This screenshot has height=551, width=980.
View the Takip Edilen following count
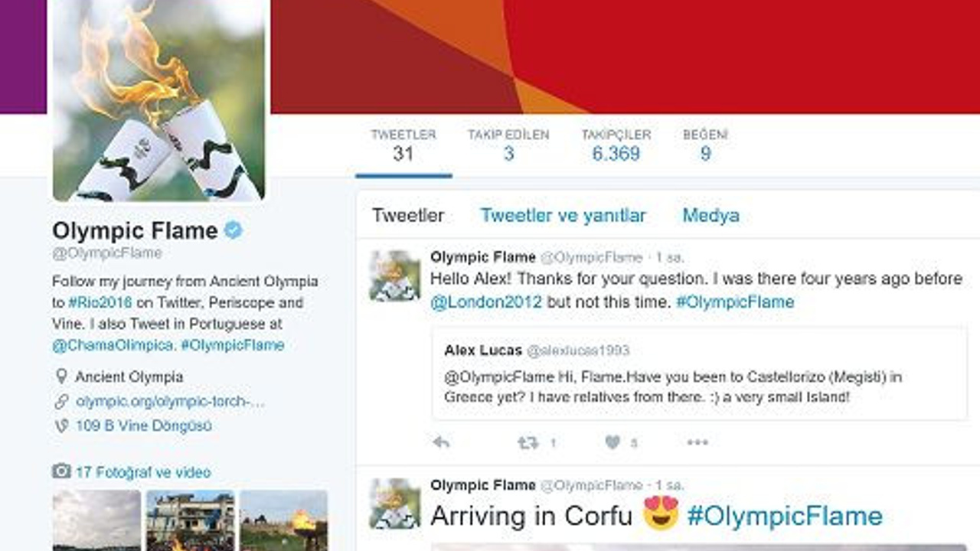pyautogui.click(x=508, y=145)
